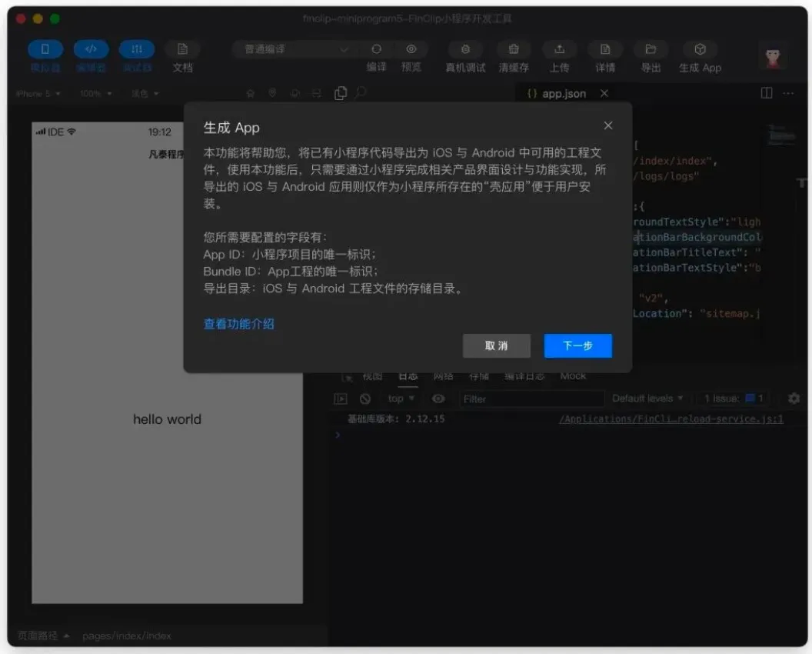Click the 上传 upload icon

tap(559, 49)
